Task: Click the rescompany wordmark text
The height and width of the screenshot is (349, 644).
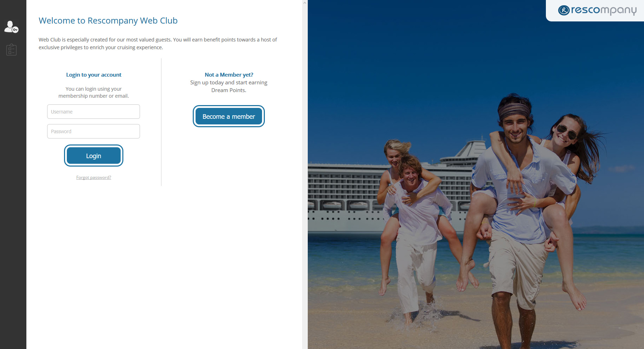Action: click(604, 10)
